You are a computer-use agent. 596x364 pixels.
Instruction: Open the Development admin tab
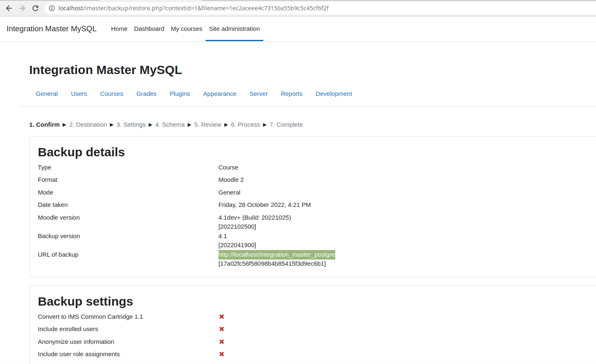[x=334, y=94]
